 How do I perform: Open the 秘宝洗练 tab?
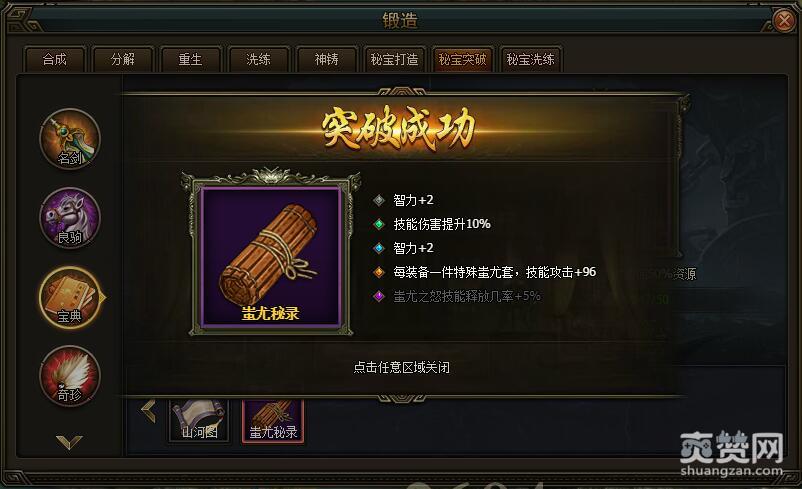coord(530,59)
